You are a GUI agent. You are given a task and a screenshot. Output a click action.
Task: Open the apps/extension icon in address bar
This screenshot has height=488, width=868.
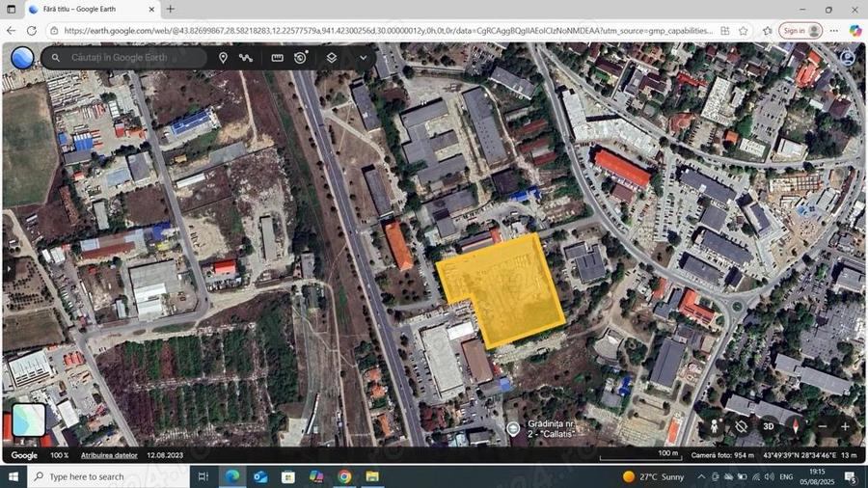(724, 31)
